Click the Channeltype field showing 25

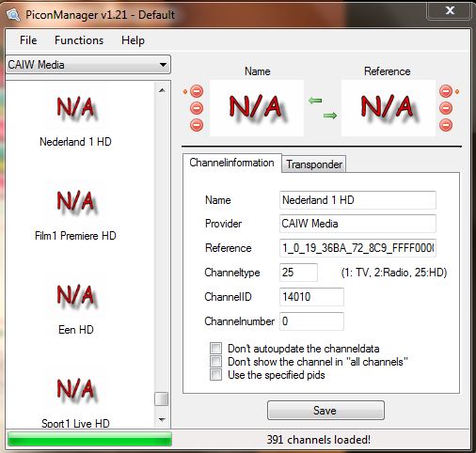point(298,273)
